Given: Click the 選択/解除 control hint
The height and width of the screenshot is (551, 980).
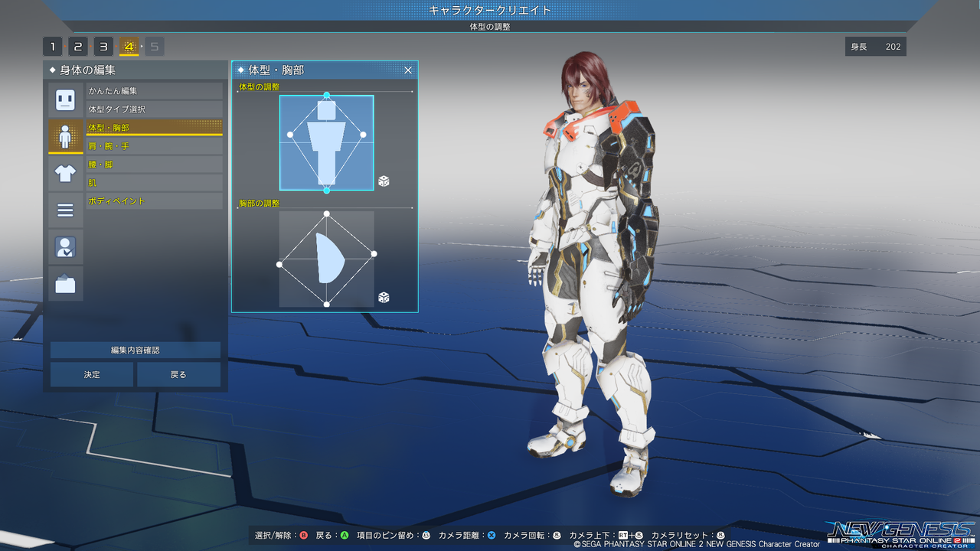Looking at the screenshot, I should click(281, 536).
